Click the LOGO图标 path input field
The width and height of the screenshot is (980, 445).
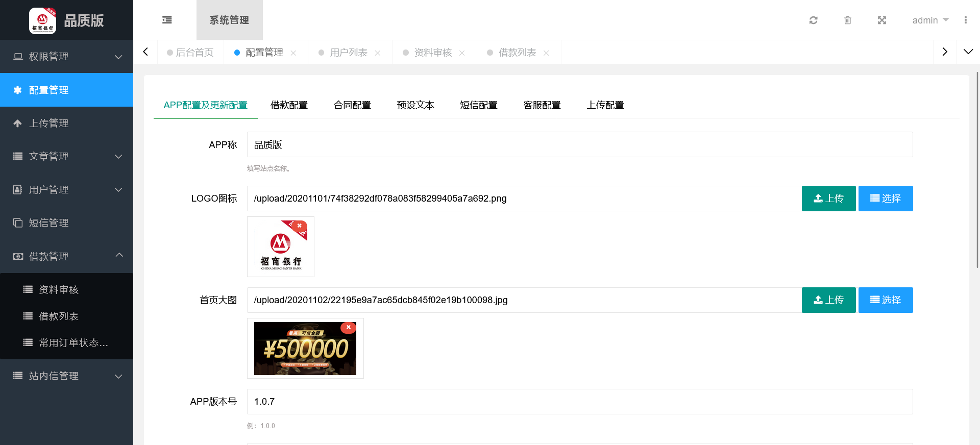[x=524, y=199]
